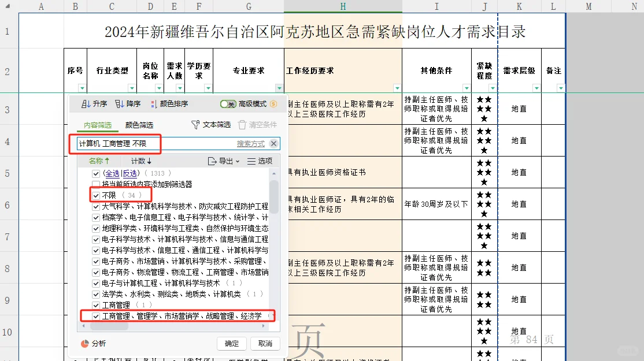This screenshot has height=361, width=644.
Task: Click the filter list vertical scrollbar
Action: click(274, 197)
